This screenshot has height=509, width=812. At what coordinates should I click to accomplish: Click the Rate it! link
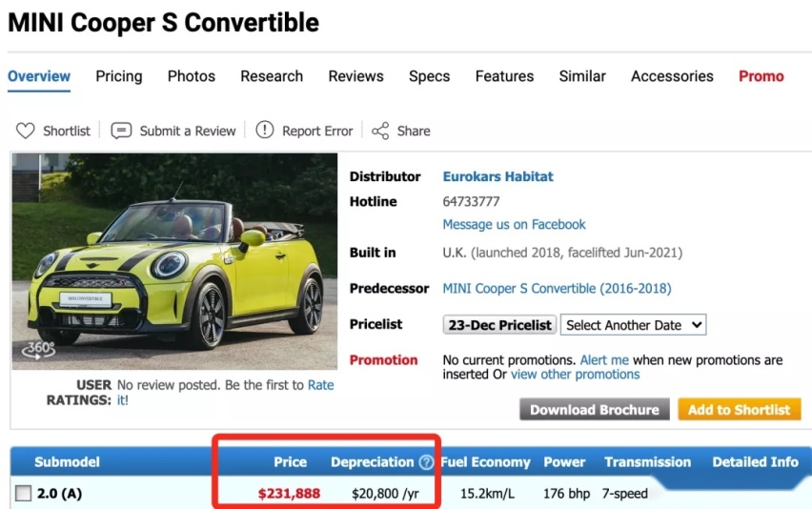point(320,385)
